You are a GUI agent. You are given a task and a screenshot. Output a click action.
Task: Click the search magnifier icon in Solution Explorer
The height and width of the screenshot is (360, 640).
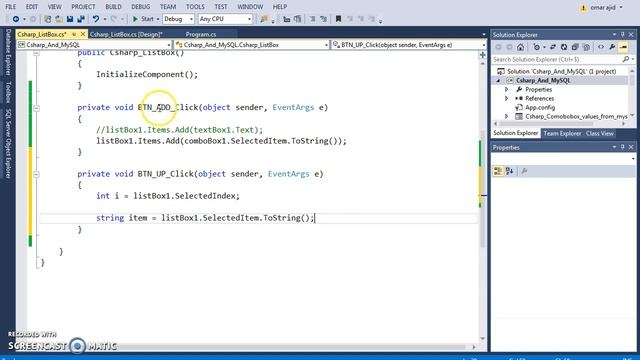(x=626, y=60)
